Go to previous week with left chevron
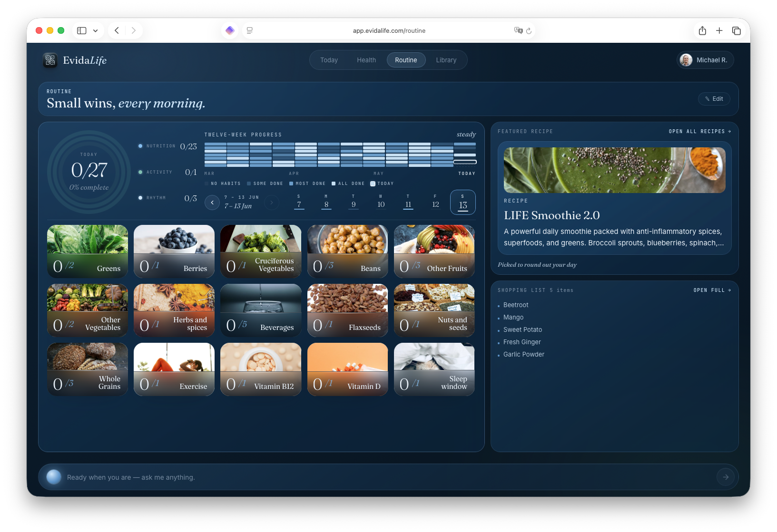 click(x=212, y=203)
